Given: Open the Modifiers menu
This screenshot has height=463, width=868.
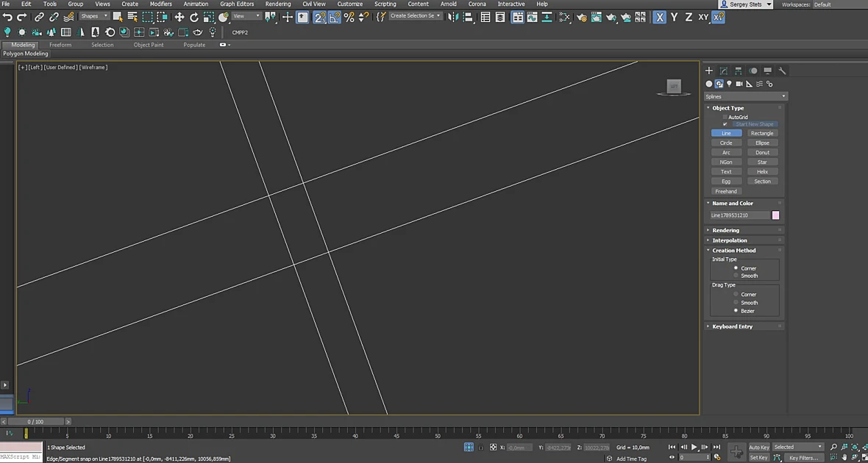Looking at the screenshot, I should (x=161, y=4).
